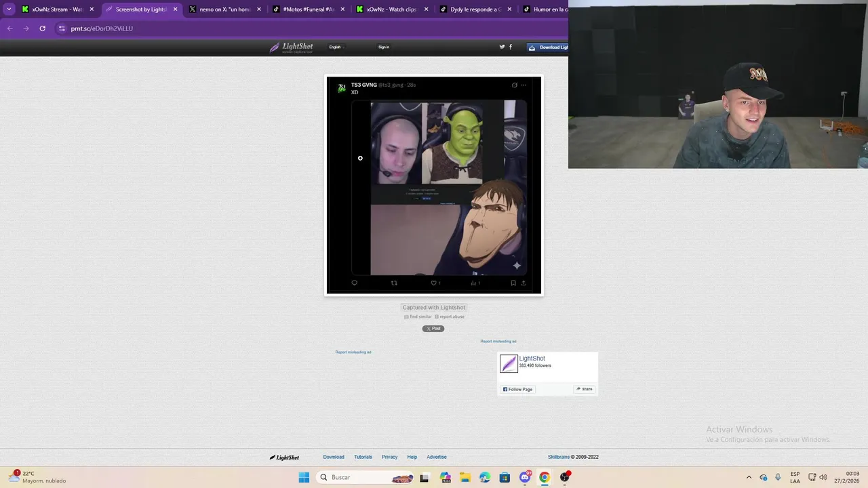The height and width of the screenshot is (488, 868).
Task: Click TS3 GVNG profile avatar in screenshot
Action: tap(342, 88)
